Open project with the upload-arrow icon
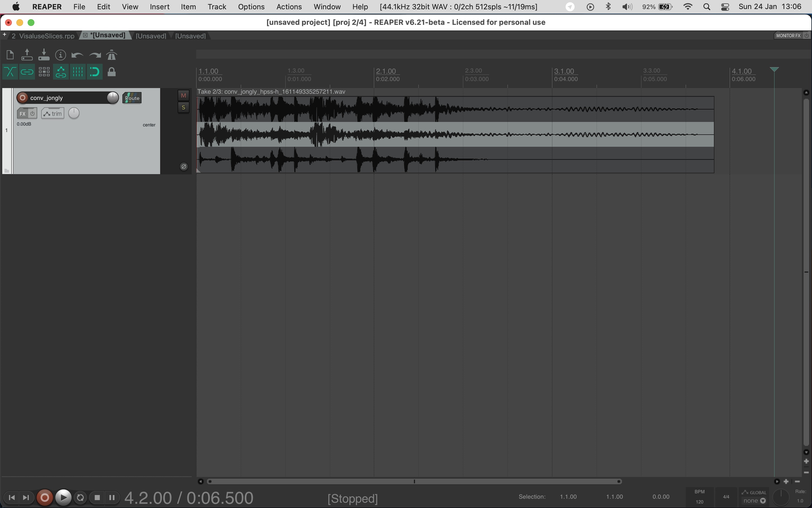Image resolution: width=812 pixels, height=508 pixels. coord(27,55)
